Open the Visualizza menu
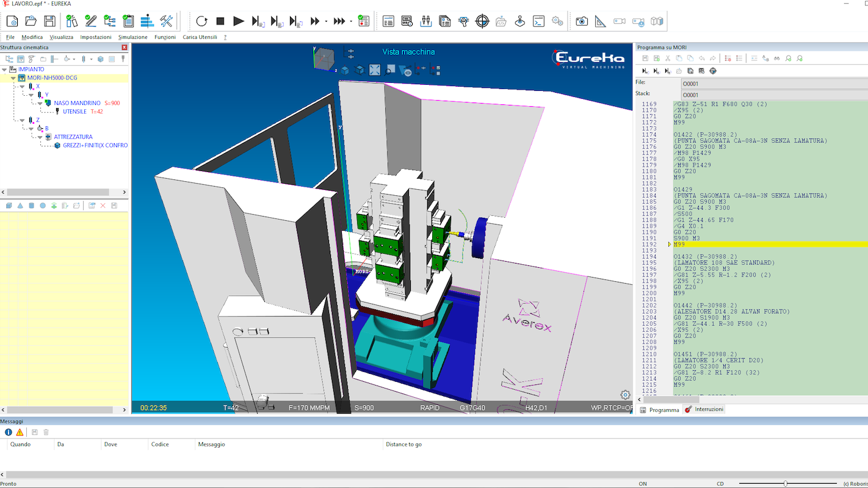 pyautogui.click(x=62, y=37)
